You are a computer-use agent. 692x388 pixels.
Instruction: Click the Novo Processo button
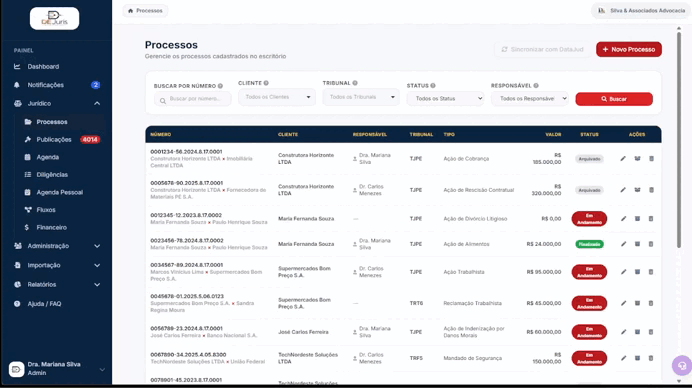pos(628,49)
